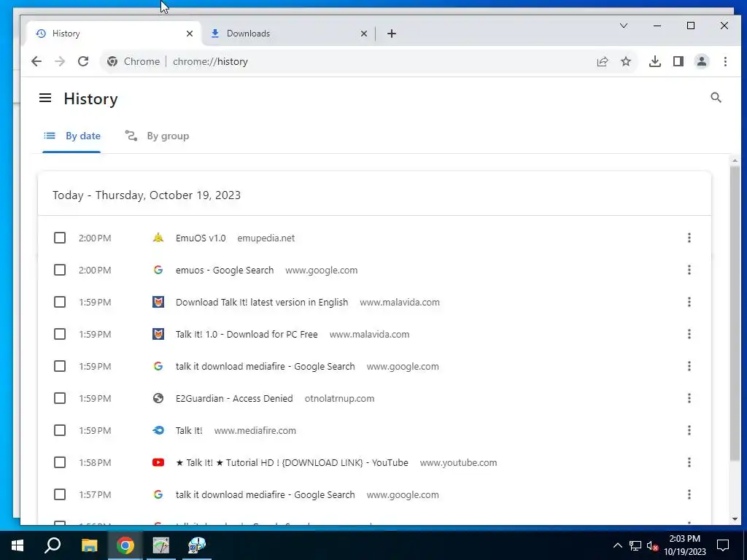Click the muted volume tray icon
Screen dimensions: 747x560
pos(653,545)
